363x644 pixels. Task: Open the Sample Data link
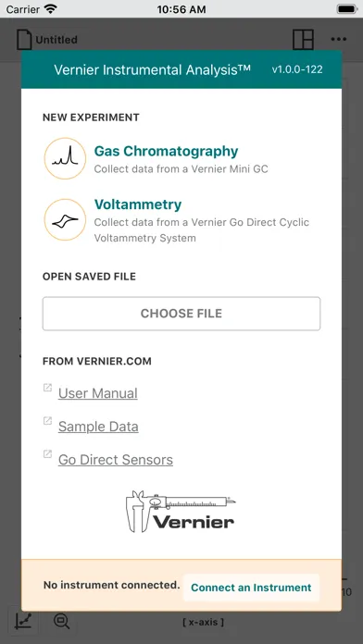coord(98,427)
